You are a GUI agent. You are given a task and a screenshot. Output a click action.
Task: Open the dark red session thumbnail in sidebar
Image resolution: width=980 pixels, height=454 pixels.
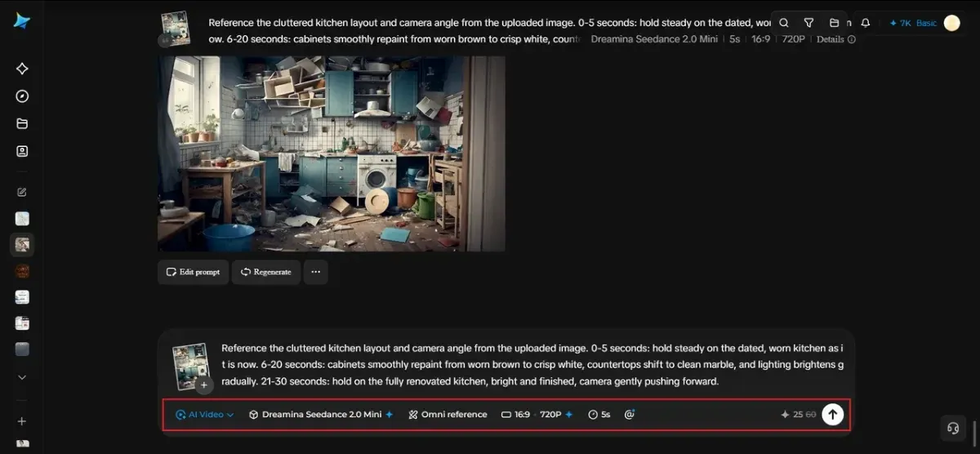(22, 270)
